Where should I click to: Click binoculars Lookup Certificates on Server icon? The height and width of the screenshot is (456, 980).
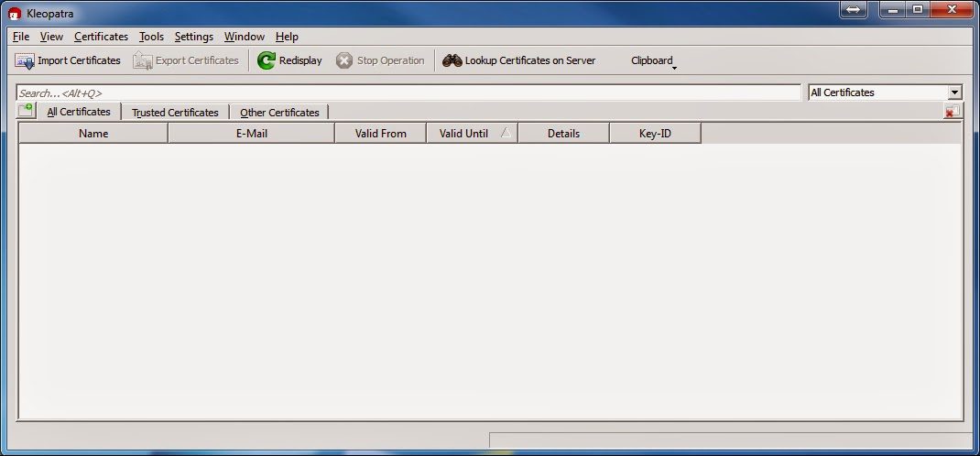coord(452,60)
